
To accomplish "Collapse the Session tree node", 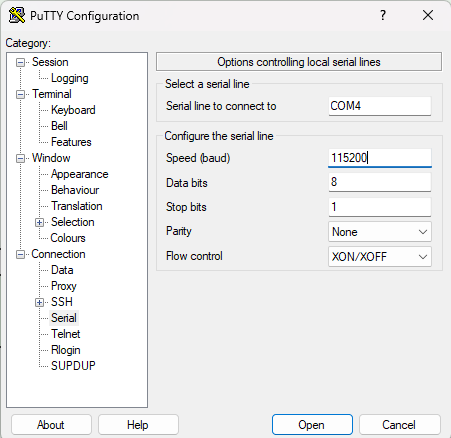I will (x=21, y=62).
